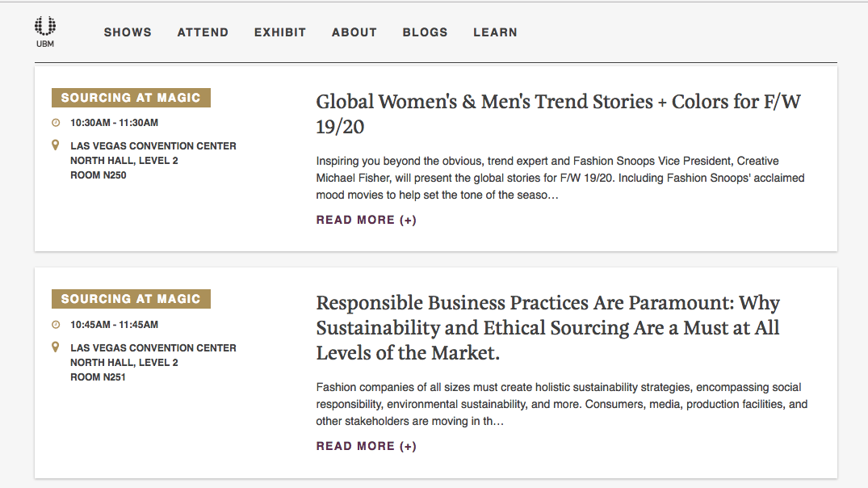Go to the ABOUT section
Image resolution: width=868 pixels, height=488 pixels.
point(354,32)
